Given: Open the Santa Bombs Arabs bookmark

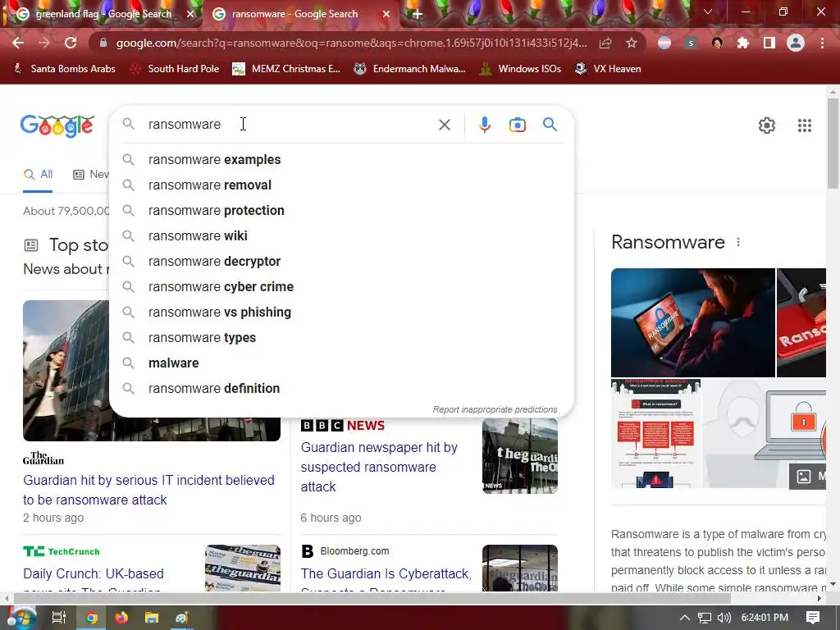Looking at the screenshot, I should [64, 69].
